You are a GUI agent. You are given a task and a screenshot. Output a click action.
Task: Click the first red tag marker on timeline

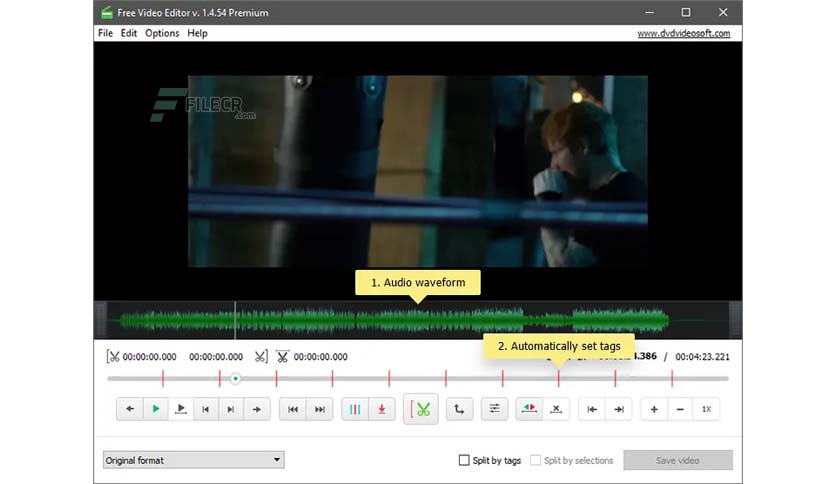pyautogui.click(x=163, y=378)
